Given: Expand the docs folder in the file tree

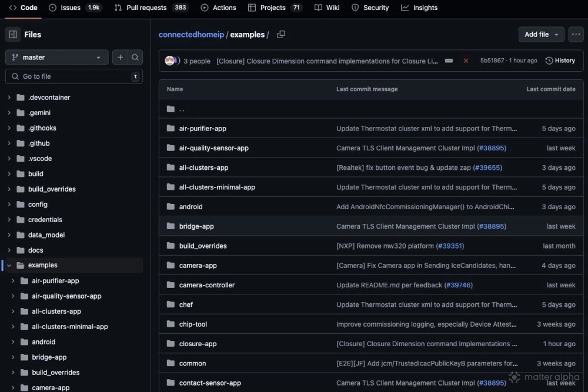Looking at the screenshot, I should [x=9, y=250].
